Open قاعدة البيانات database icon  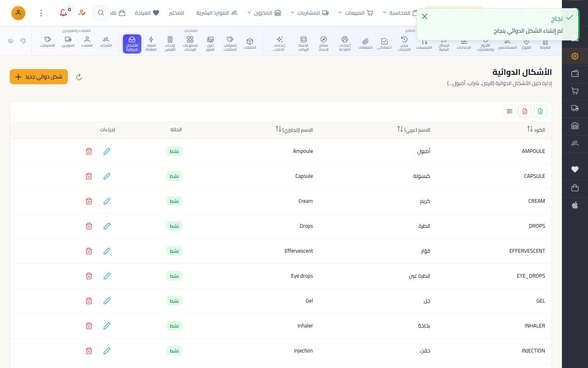(303, 44)
